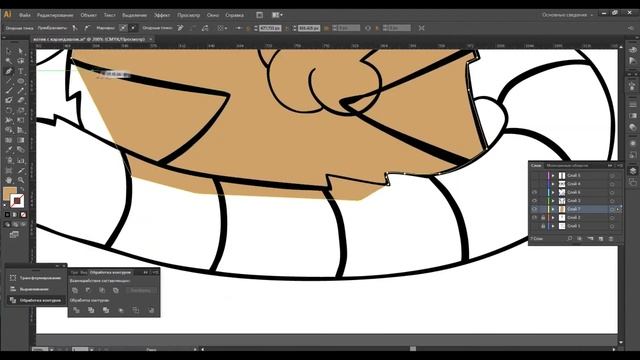This screenshot has height=360, width=640.
Task: Click the Minus Back pathfinder icon
Action: click(x=151, y=310)
